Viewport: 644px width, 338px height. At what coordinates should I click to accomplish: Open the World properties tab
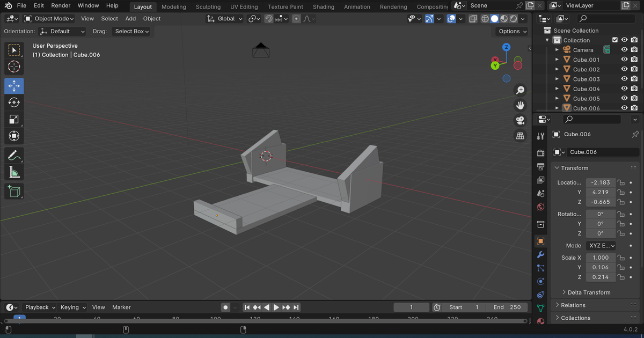[540, 207]
